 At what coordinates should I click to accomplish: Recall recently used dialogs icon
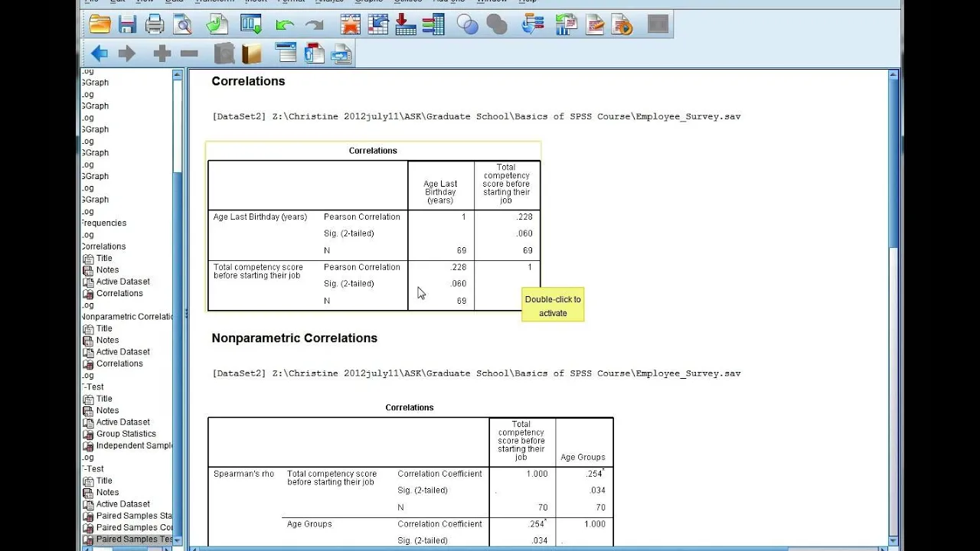pyautogui.click(x=251, y=24)
